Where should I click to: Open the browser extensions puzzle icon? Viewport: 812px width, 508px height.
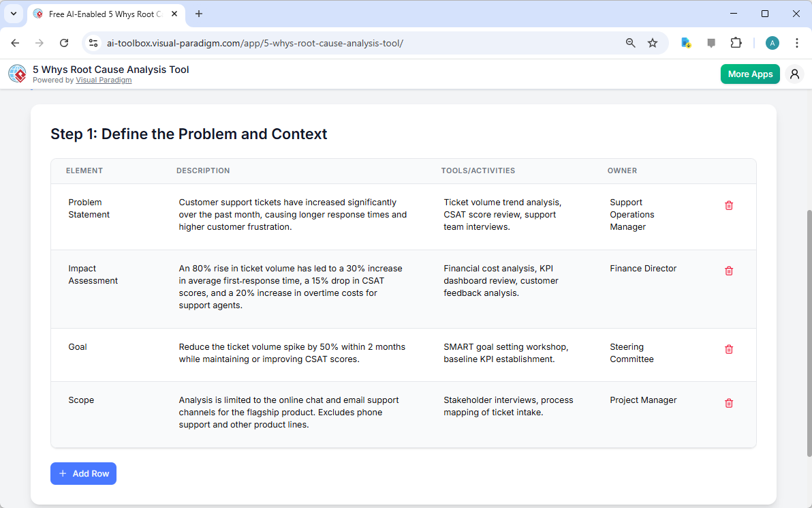click(x=736, y=42)
